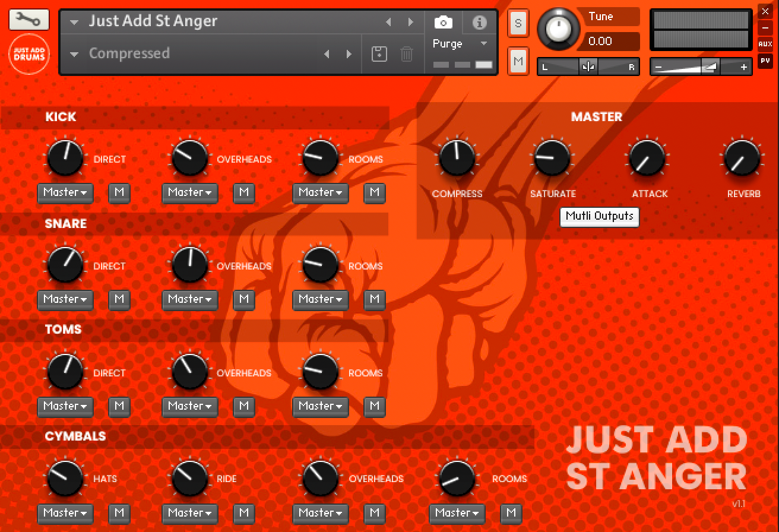Click the Cymbals Hats knob
The height and width of the screenshot is (532, 779).
[65, 479]
